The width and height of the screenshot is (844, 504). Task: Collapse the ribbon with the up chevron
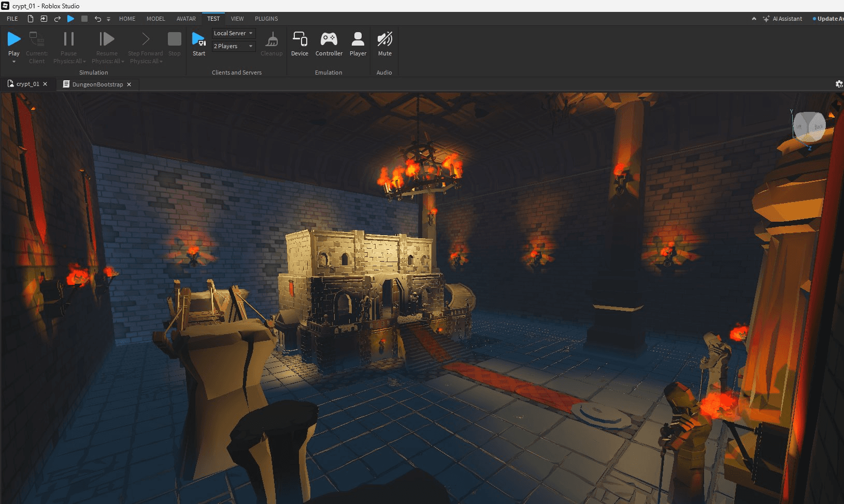tap(754, 19)
